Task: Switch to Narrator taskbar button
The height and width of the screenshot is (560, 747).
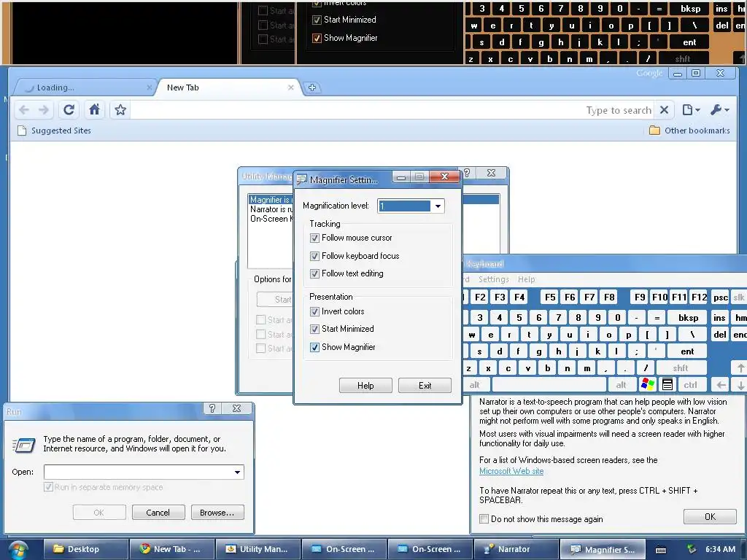Action: 516,549
